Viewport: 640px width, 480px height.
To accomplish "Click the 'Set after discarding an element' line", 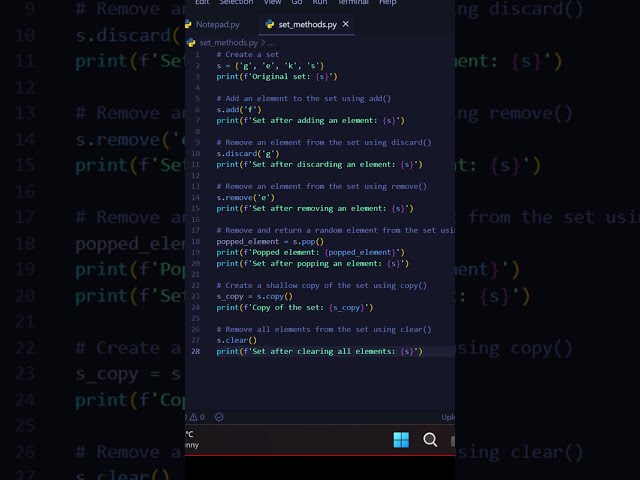I will coord(320,164).
